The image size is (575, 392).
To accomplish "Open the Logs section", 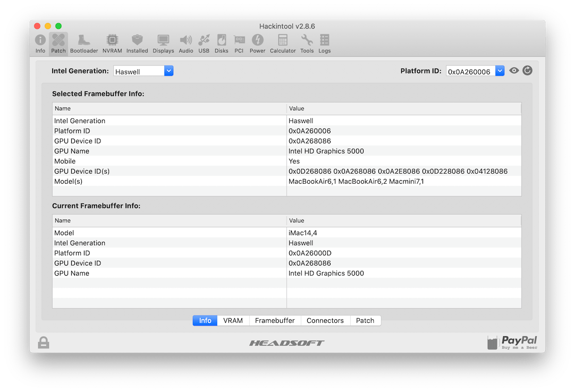I will 325,44.
